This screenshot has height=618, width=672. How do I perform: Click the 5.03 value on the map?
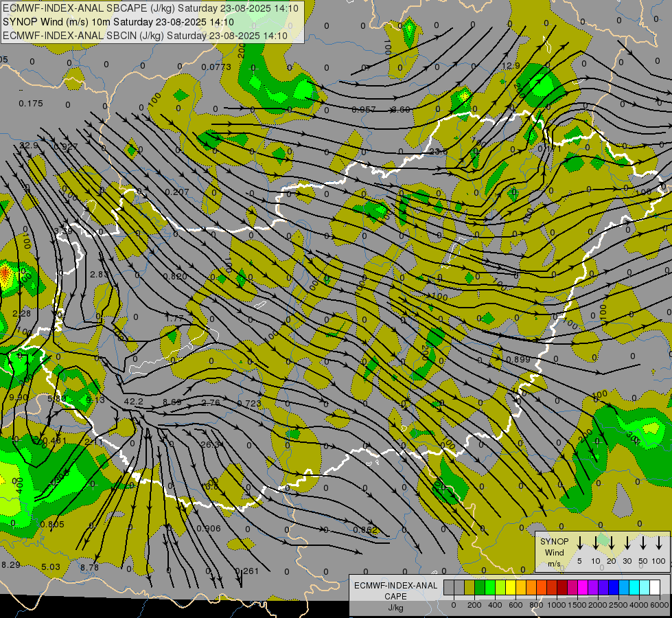click(x=51, y=567)
